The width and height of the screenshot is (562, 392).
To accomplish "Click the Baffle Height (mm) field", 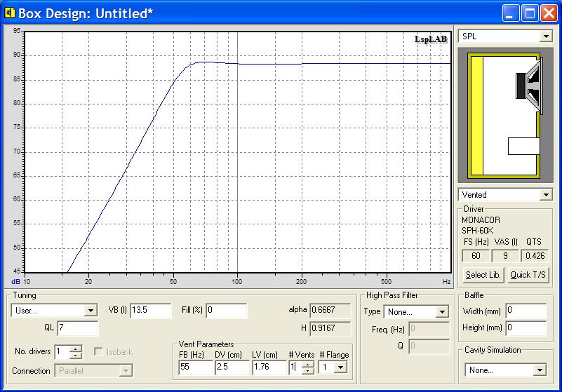I will [526, 327].
